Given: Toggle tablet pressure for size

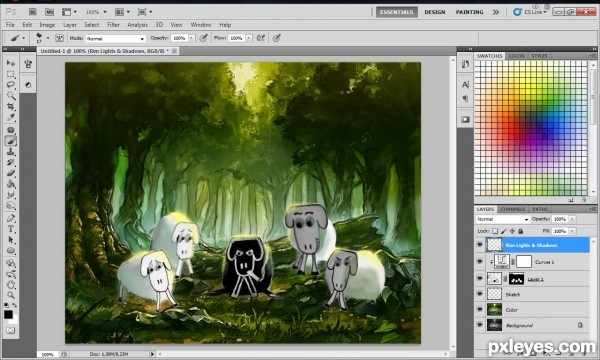Looking at the screenshot, I should (x=277, y=38).
